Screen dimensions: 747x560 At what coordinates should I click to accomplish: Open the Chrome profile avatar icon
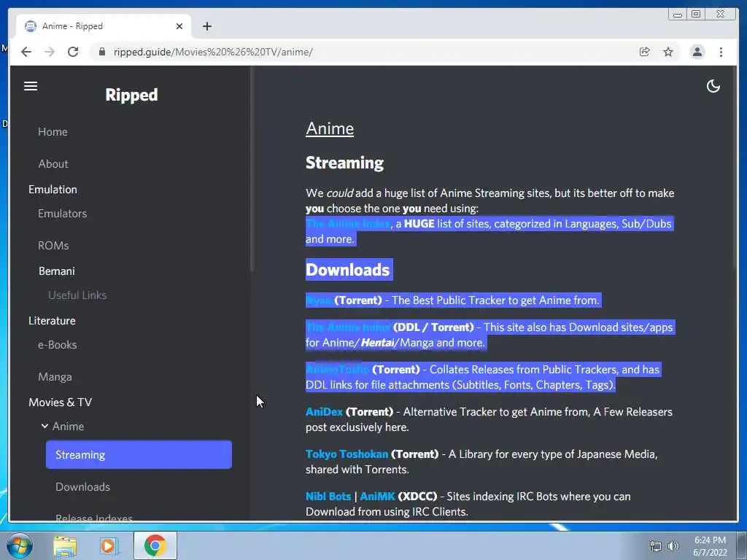697,52
